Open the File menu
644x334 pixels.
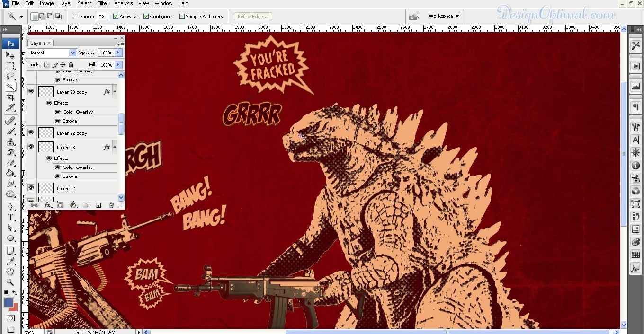coord(16,3)
